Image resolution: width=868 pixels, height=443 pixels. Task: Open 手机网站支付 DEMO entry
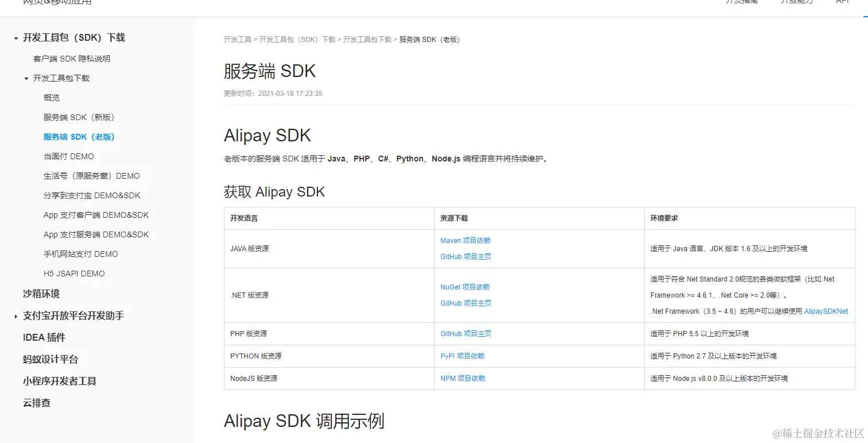click(81, 254)
